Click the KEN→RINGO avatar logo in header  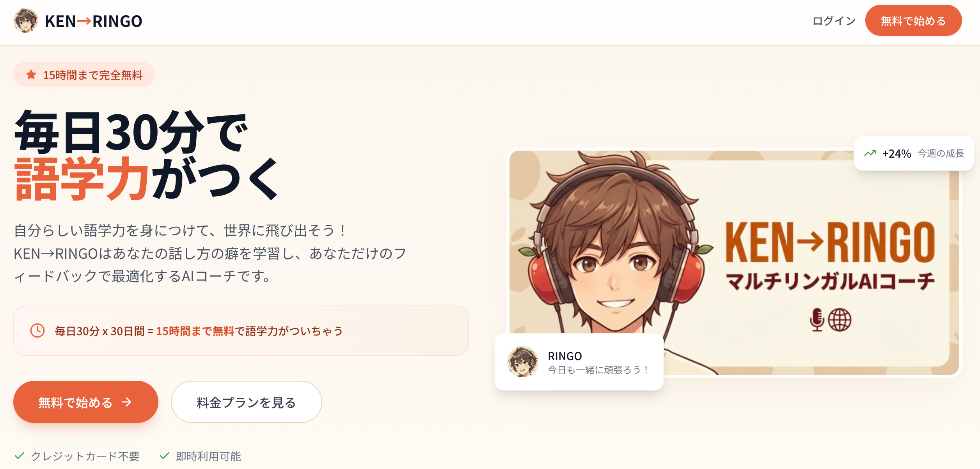tap(26, 21)
